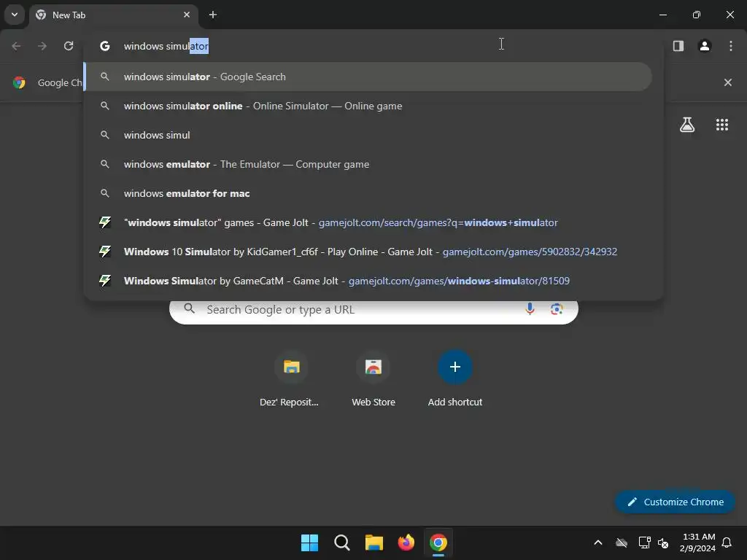Launch Firefox from the taskbar
Screen dimensions: 747x560
(x=406, y=542)
